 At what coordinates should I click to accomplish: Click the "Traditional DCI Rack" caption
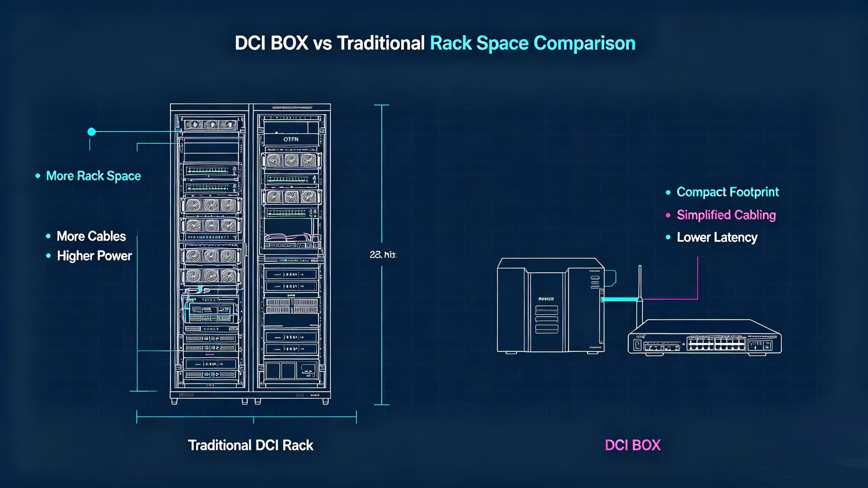(251, 445)
